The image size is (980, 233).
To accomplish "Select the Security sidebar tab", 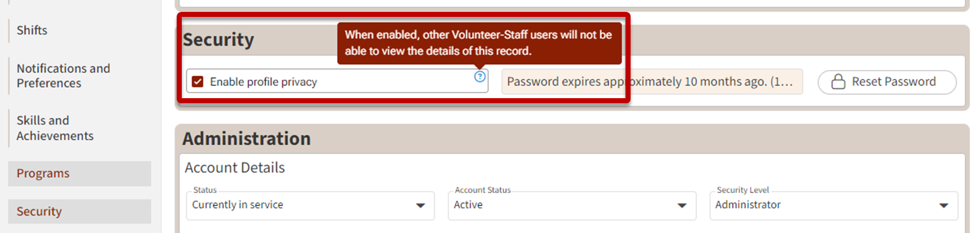I will (39, 212).
